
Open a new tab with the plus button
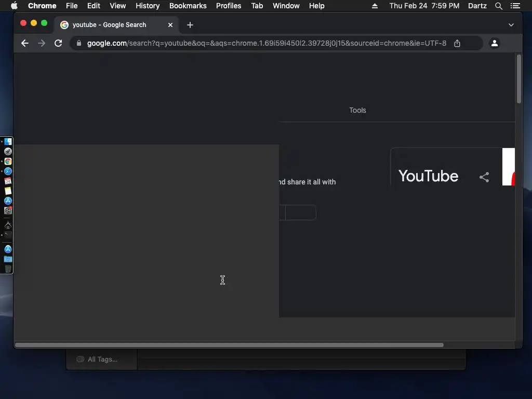pos(190,25)
